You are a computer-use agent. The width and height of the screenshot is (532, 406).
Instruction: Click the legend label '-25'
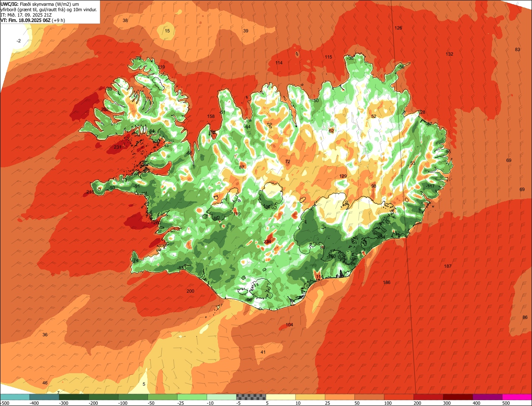tap(182, 403)
